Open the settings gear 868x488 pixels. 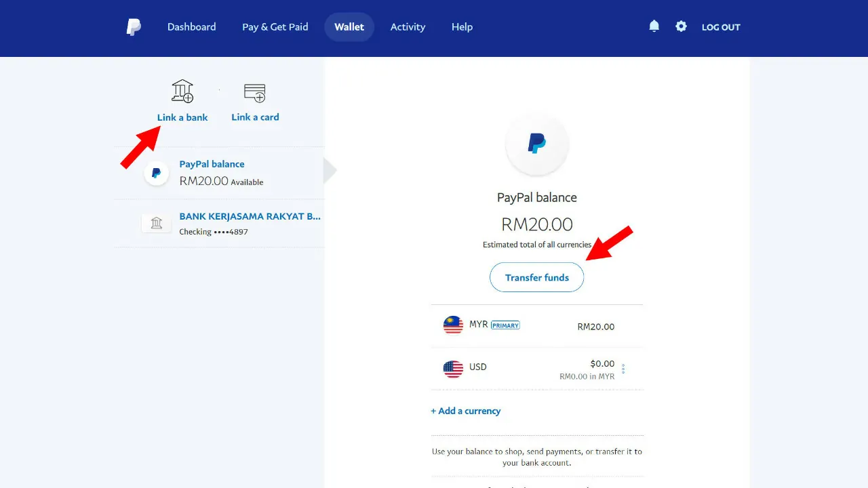pos(681,26)
